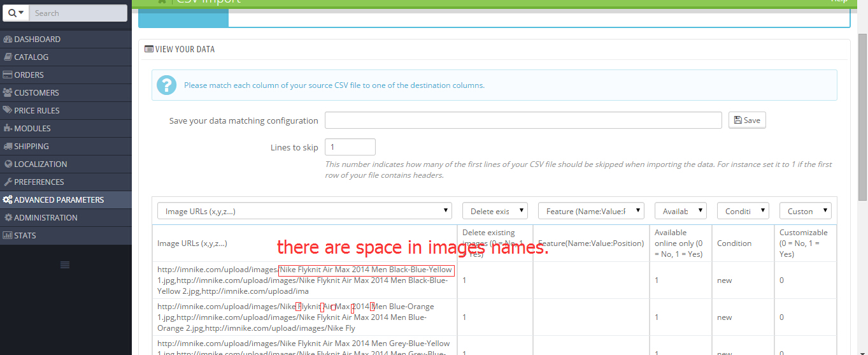Open the Delete existing images column dropdown

pyautogui.click(x=495, y=211)
